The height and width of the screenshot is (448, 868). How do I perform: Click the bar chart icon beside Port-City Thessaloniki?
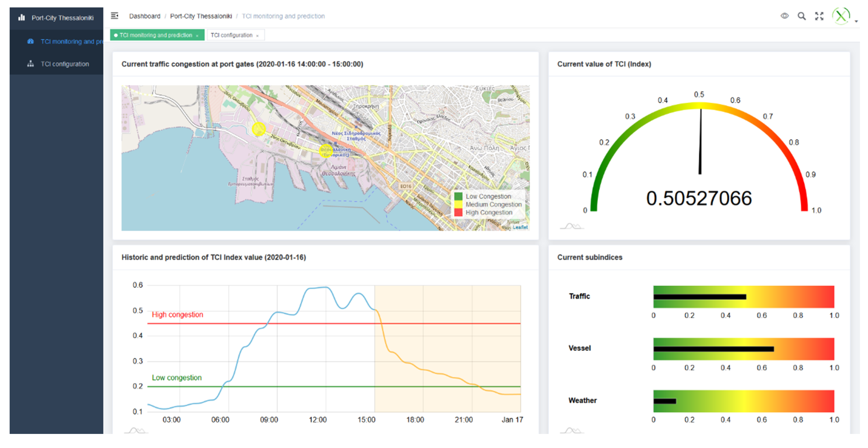coord(22,18)
